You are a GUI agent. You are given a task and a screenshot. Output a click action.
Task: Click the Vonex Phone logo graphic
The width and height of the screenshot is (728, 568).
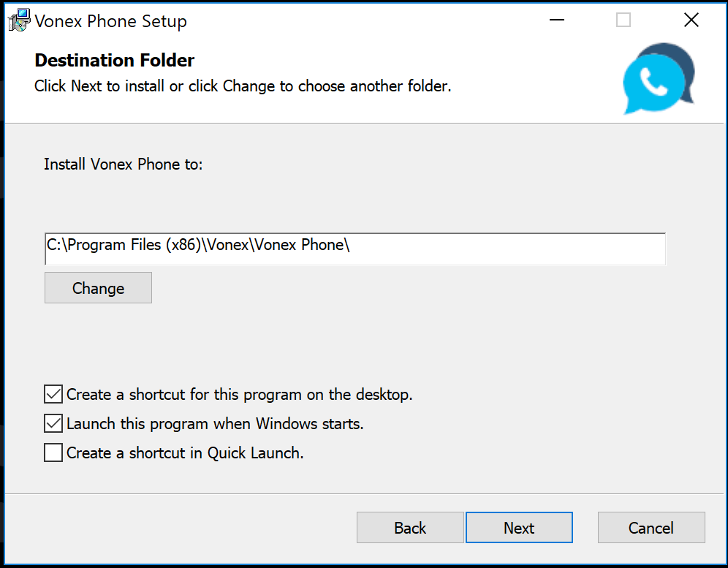click(x=657, y=79)
